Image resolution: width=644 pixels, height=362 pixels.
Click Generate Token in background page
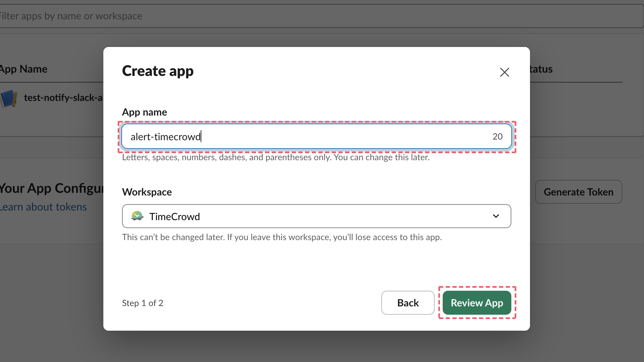(578, 192)
